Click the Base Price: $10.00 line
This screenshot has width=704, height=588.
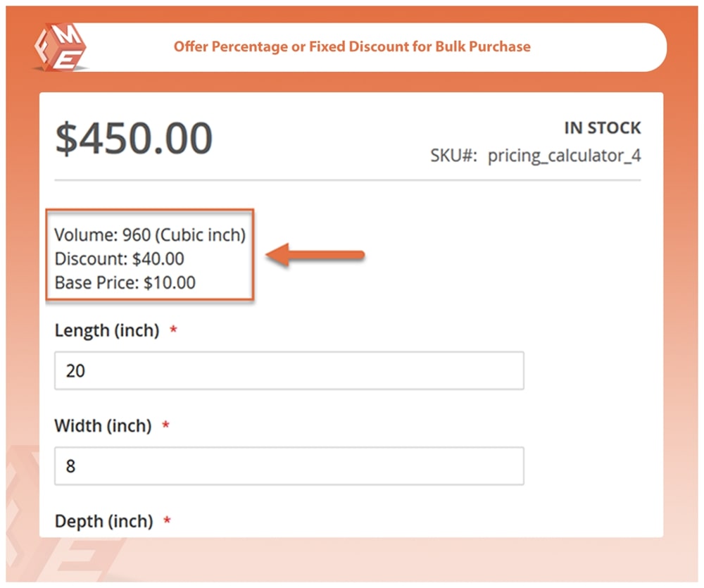[x=125, y=282]
